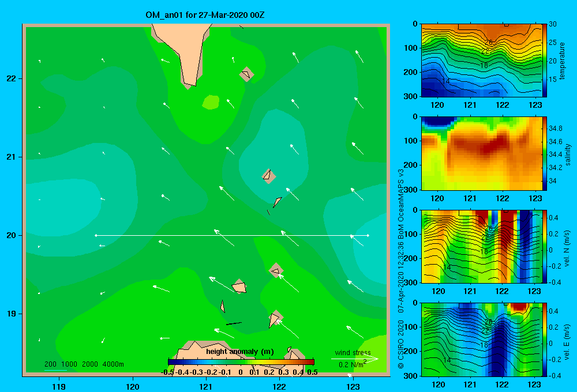The width and height of the screenshot is (577, 392).
Task: Click depth label 200 on temperature panel
Action: point(411,73)
